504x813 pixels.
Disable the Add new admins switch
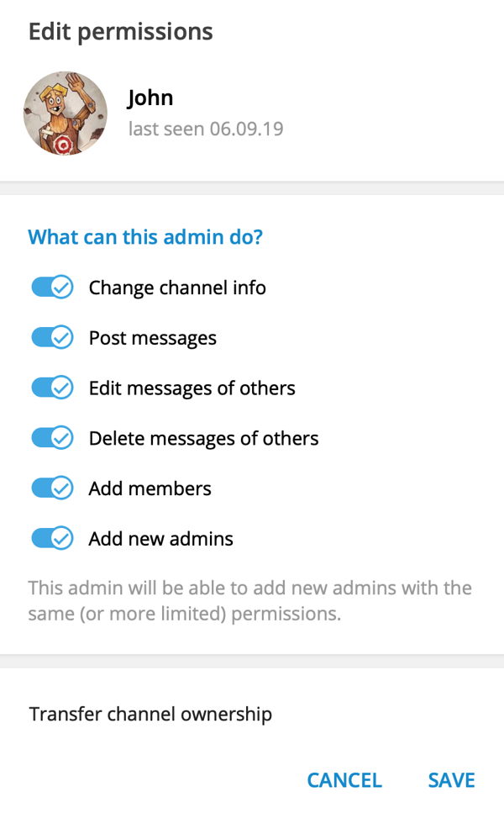[52, 538]
